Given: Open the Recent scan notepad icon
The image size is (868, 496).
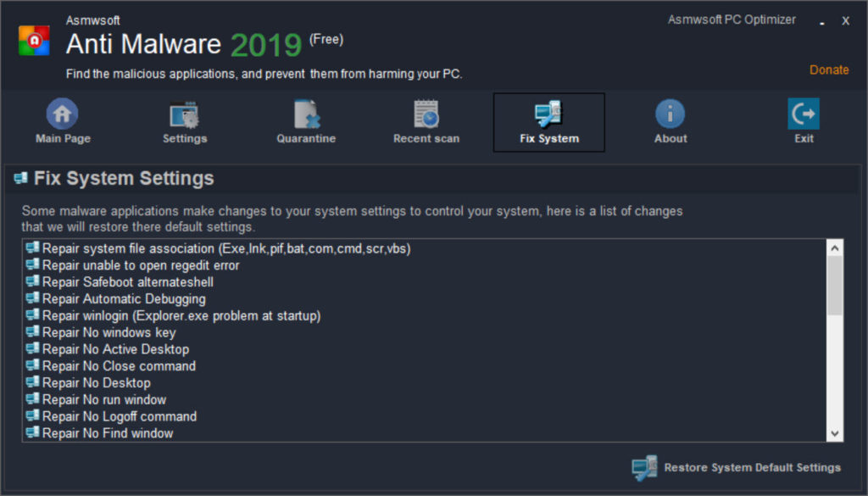Looking at the screenshot, I should coord(426,114).
